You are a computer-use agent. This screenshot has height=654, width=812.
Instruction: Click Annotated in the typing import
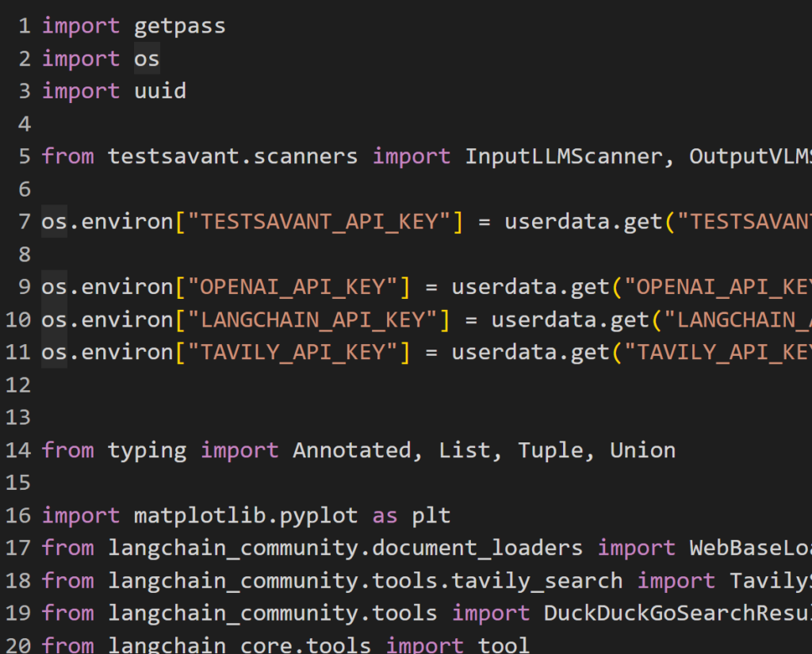click(352, 450)
